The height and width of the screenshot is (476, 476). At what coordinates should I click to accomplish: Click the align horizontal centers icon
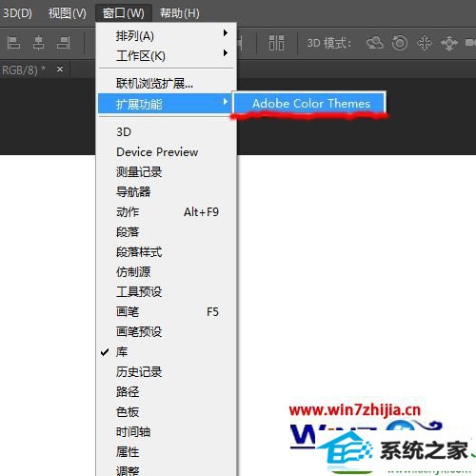pos(38,43)
